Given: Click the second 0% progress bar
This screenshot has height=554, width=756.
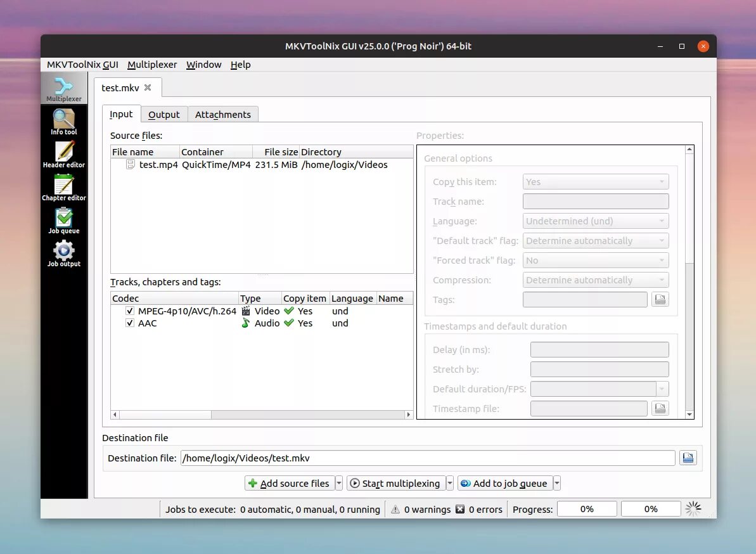Looking at the screenshot, I should point(651,509).
